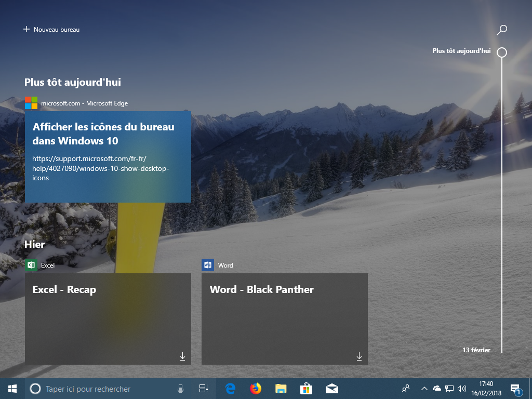
Task: Open the Windows Start menu
Action: point(12,389)
